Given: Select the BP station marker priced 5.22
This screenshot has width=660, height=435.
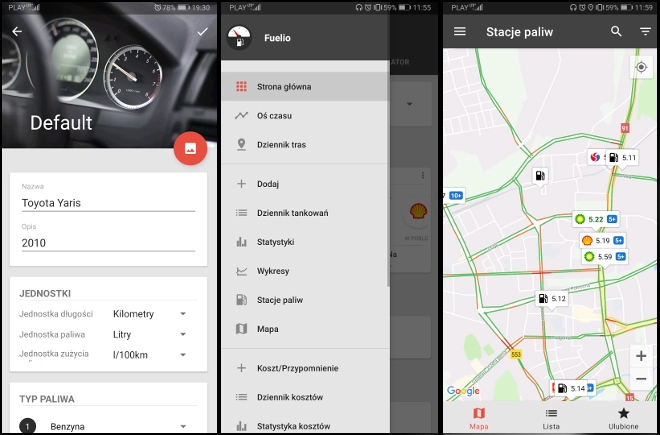Looking at the screenshot, I should [x=595, y=219].
